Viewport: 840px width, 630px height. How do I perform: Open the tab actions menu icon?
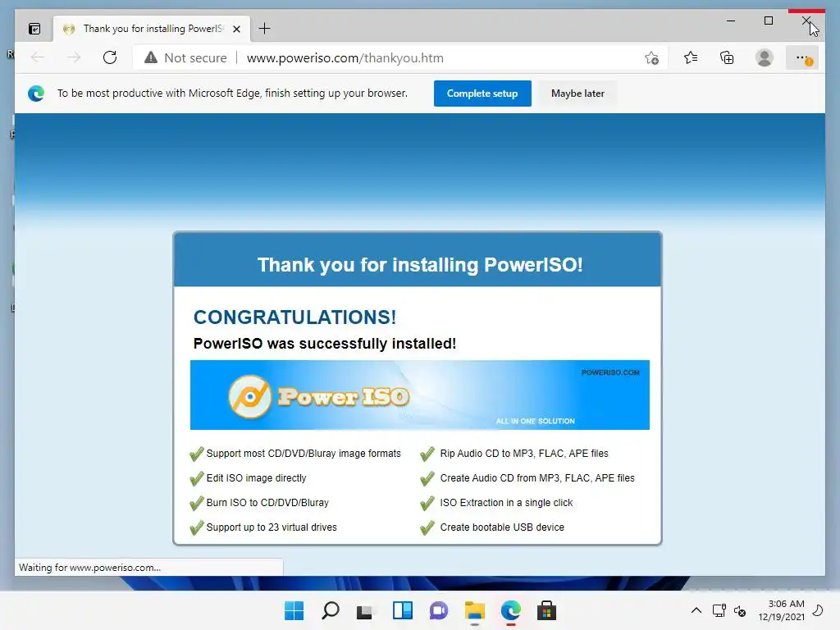point(34,29)
